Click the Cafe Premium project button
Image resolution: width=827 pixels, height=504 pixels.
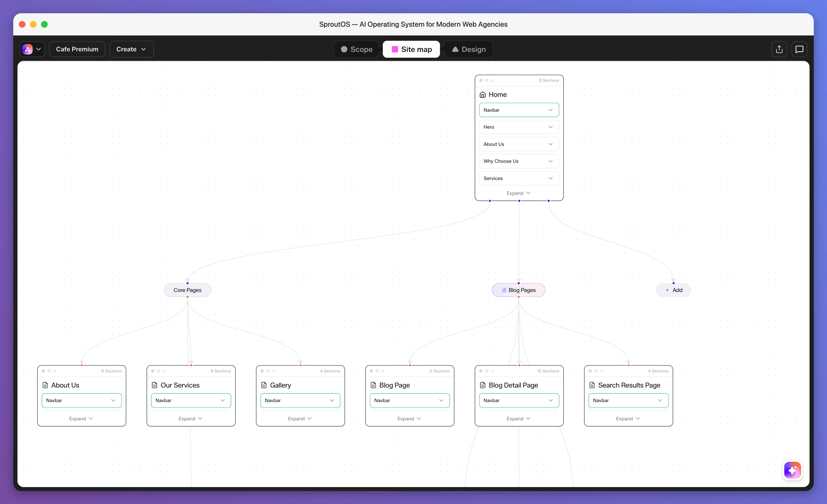click(77, 49)
